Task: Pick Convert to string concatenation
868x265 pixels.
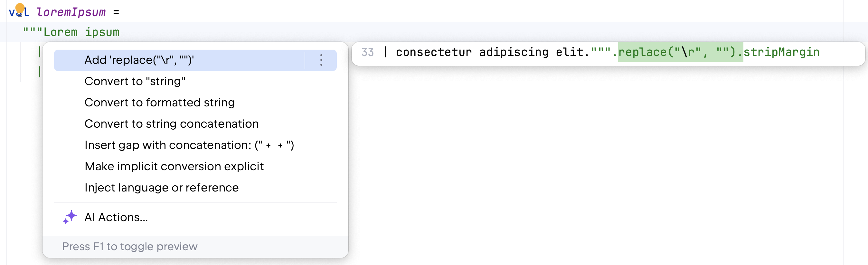Action: 172,124
